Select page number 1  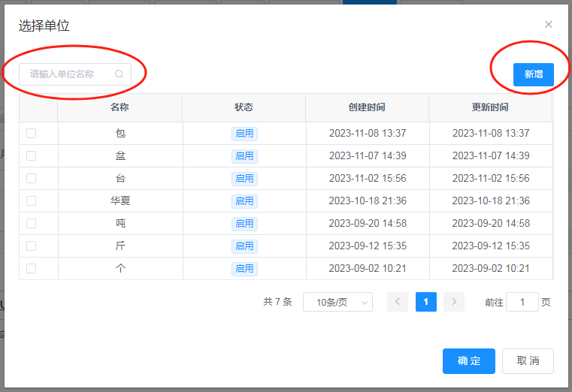425,302
